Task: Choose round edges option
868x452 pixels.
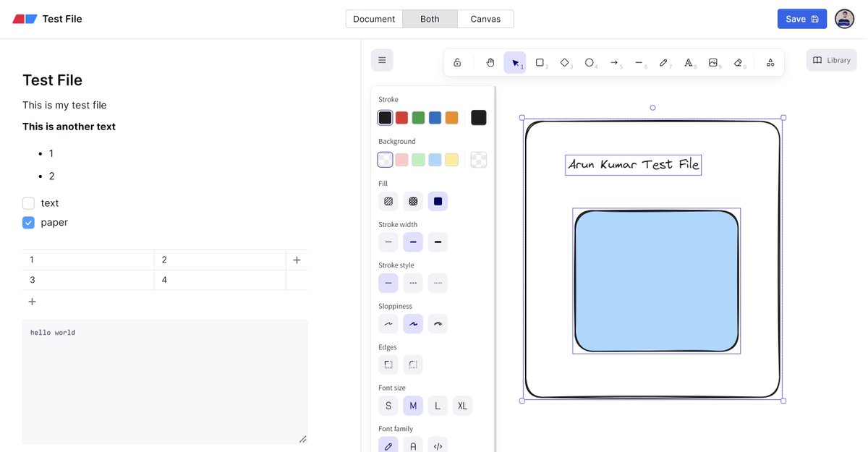Action: (x=413, y=364)
